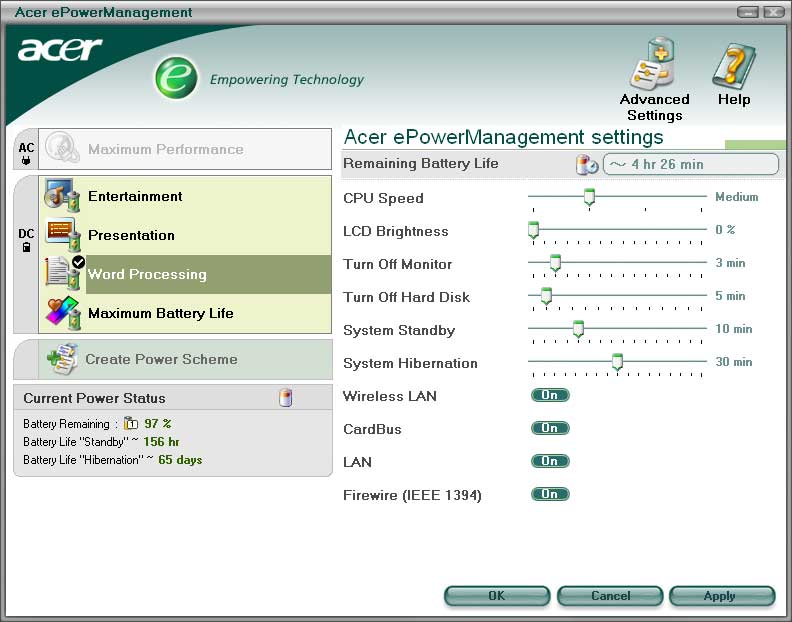Select the Presentation power scheme
Image resolution: width=792 pixels, height=622 pixels.
click(185, 235)
